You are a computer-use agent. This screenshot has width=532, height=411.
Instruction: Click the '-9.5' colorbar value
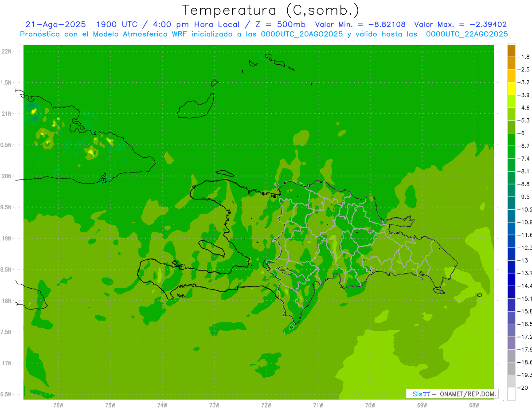click(524, 197)
